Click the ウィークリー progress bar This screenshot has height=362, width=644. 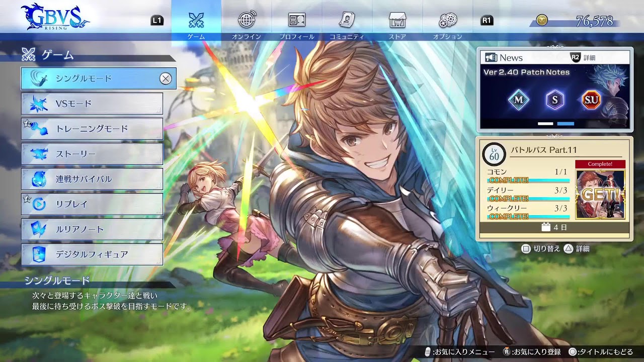point(528,217)
